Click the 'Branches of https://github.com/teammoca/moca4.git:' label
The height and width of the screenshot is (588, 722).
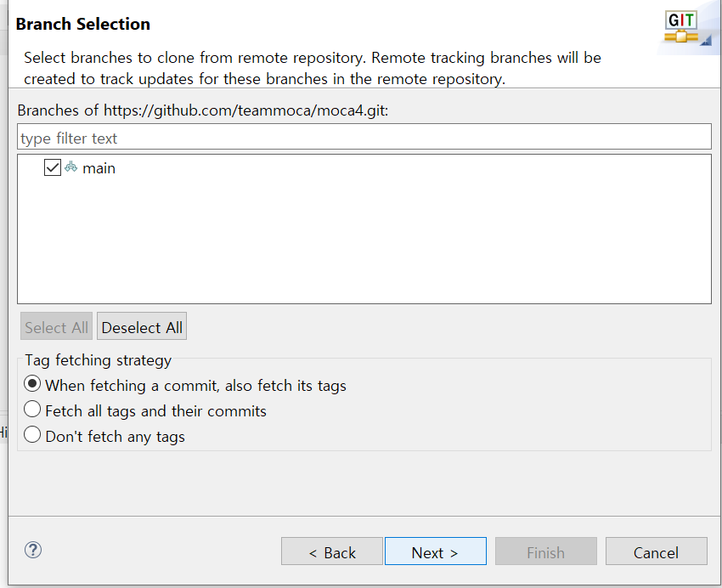coord(203,110)
